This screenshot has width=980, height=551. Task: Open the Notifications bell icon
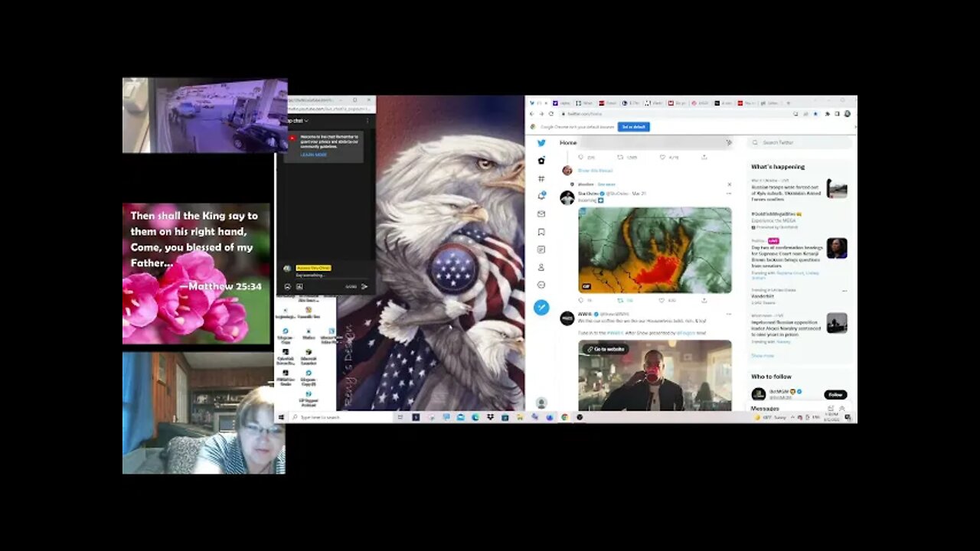(541, 196)
